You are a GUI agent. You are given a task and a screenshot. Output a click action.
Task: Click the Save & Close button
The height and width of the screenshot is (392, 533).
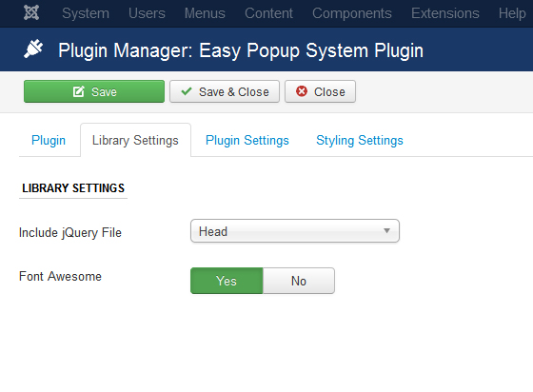[x=225, y=91]
